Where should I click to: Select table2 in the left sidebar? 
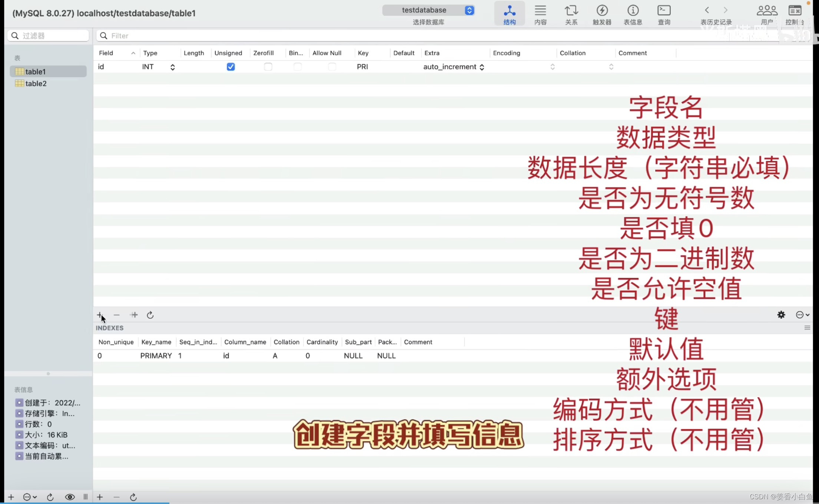[36, 83]
